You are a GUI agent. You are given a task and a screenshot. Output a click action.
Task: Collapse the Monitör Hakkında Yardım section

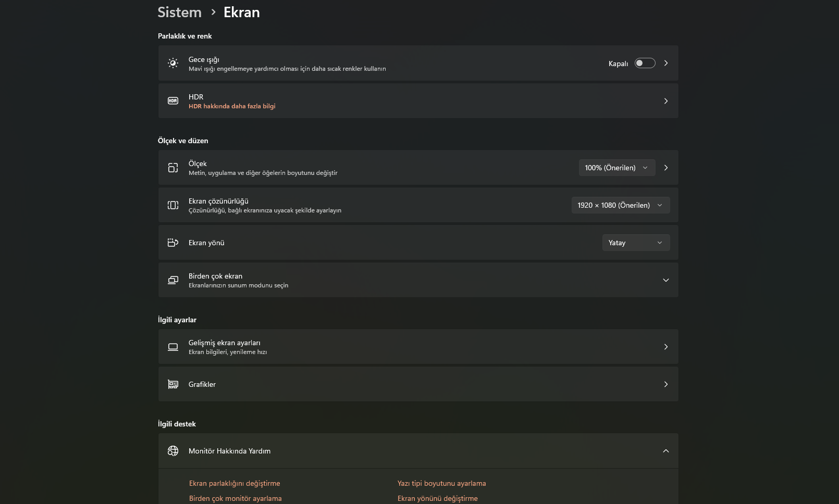coord(665,451)
